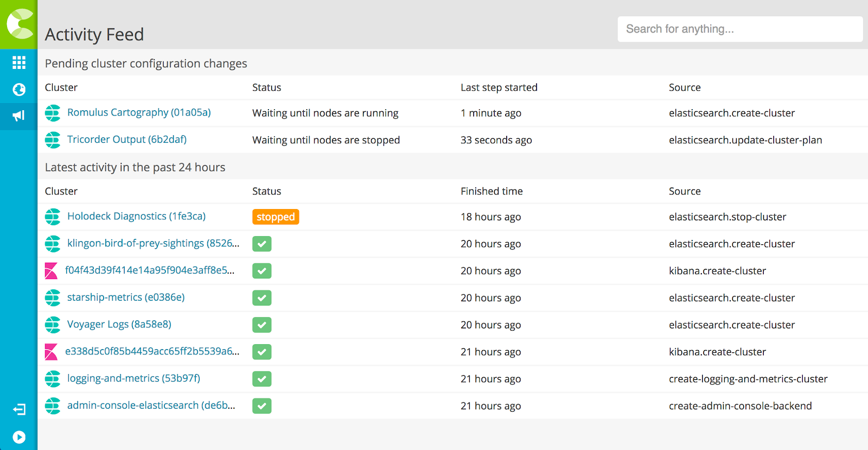The width and height of the screenshot is (868, 450).
Task: Click the orange stopped status badge
Action: (276, 217)
